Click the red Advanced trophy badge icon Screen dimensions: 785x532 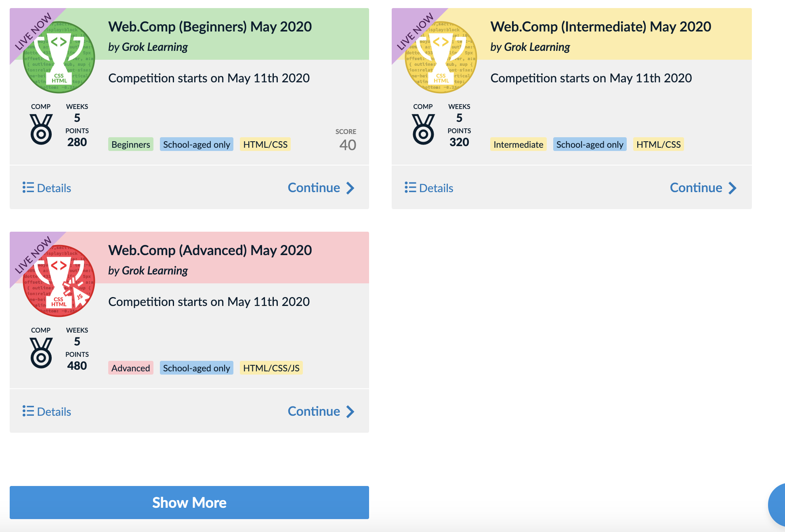click(59, 281)
